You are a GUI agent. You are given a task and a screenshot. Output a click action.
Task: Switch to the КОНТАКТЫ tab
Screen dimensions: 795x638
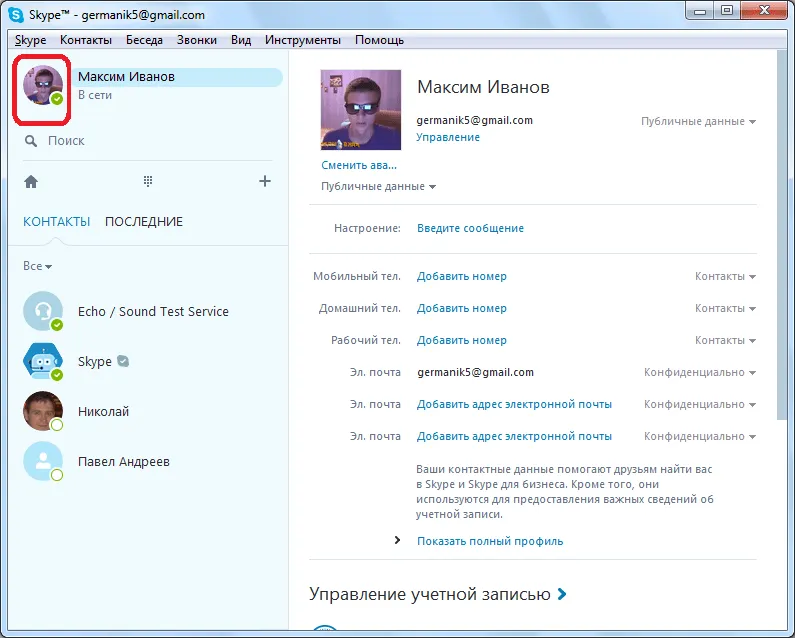click(57, 222)
